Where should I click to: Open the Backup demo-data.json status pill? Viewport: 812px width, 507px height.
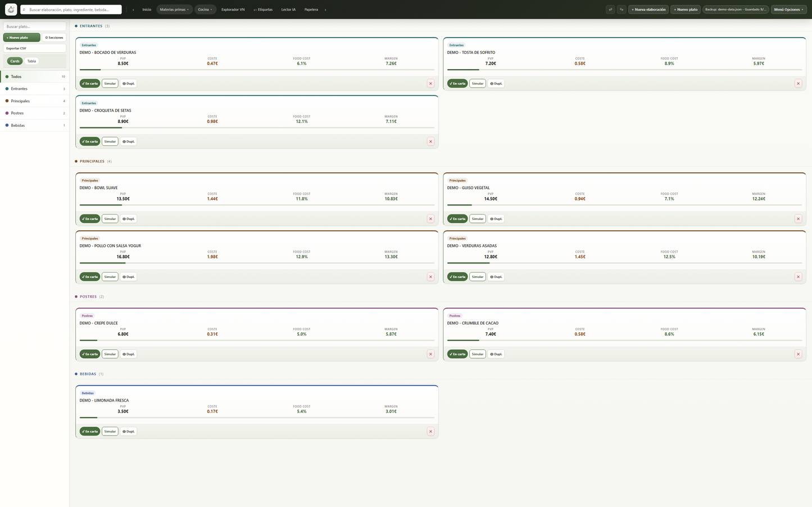point(735,10)
